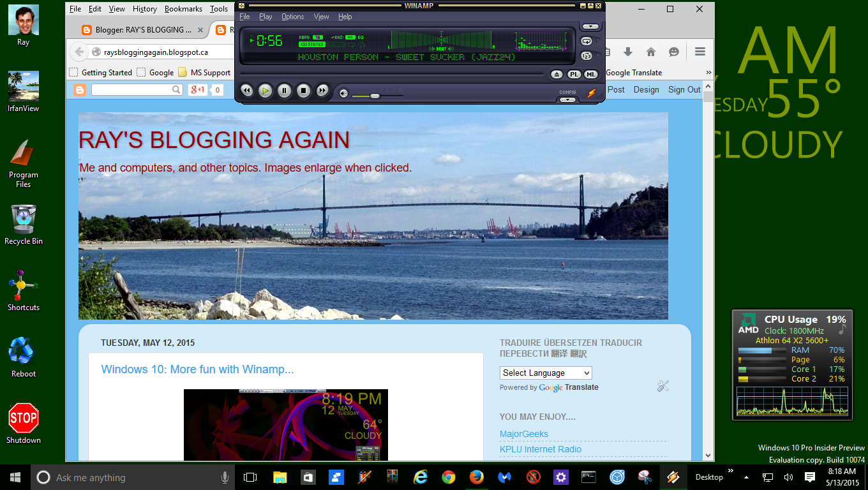This screenshot has height=490, width=868.
Task: Click the Winamp volume slider
Action: (x=378, y=96)
